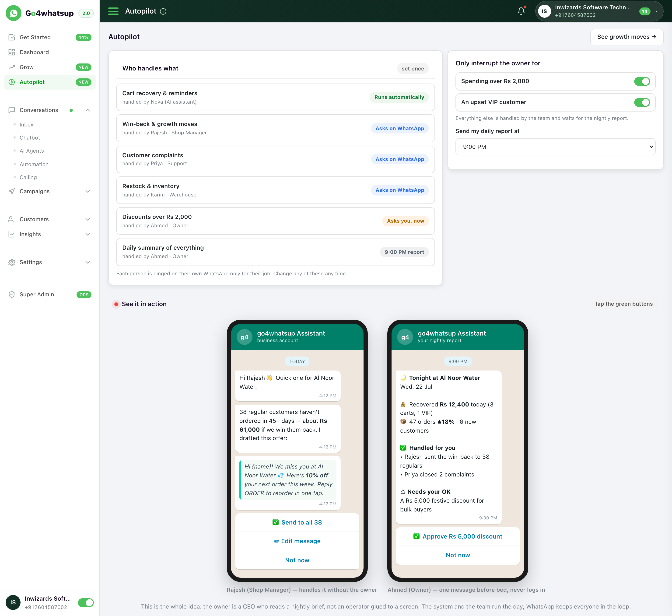Image resolution: width=672 pixels, height=616 pixels.
Task: Click Asks on WhatsApp badge for Win-back
Action: coord(400,128)
